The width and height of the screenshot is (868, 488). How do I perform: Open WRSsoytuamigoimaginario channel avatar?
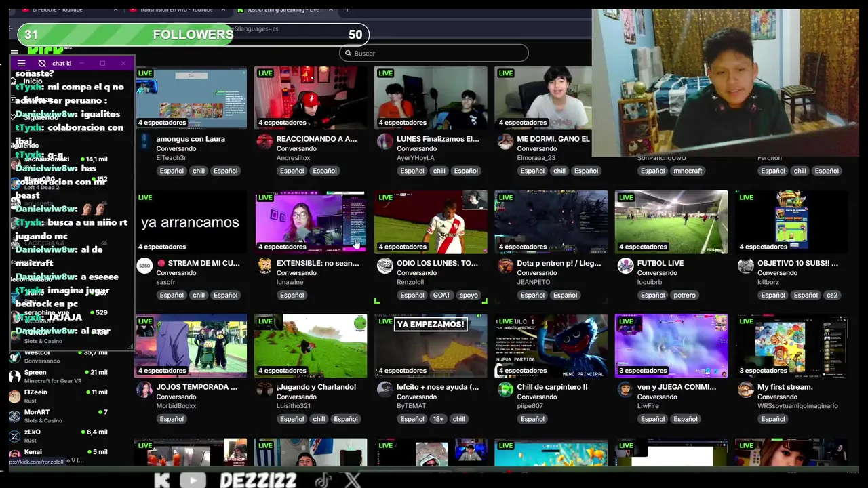(746, 390)
